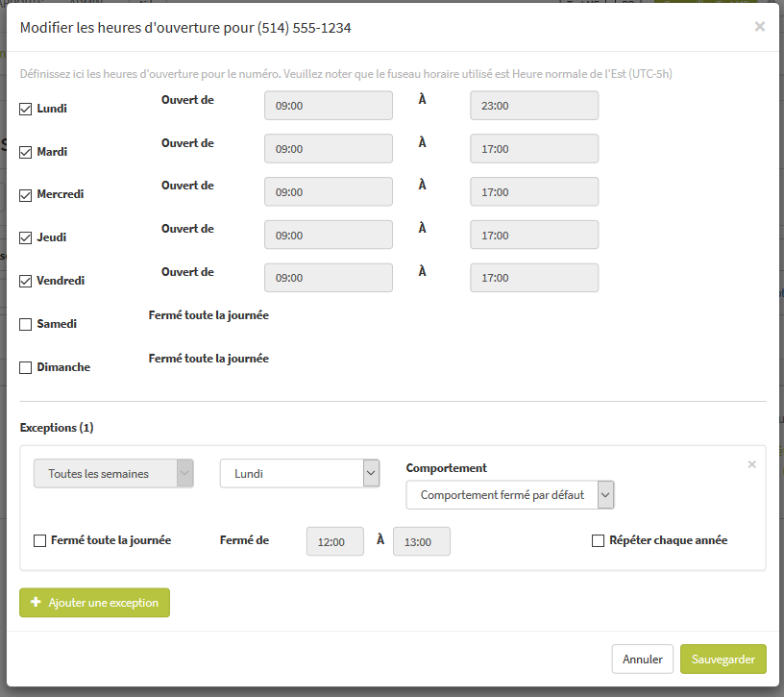Click 'Fermé toute la journée' next to Dimanche
784x697 pixels.
pos(208,359)
